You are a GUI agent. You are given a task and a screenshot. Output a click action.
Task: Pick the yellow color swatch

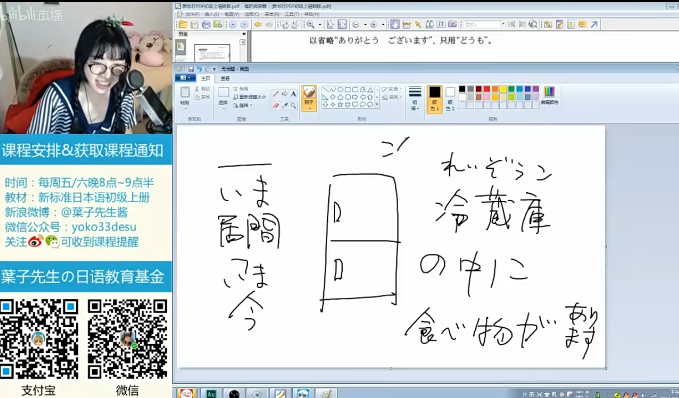(503, 89)
